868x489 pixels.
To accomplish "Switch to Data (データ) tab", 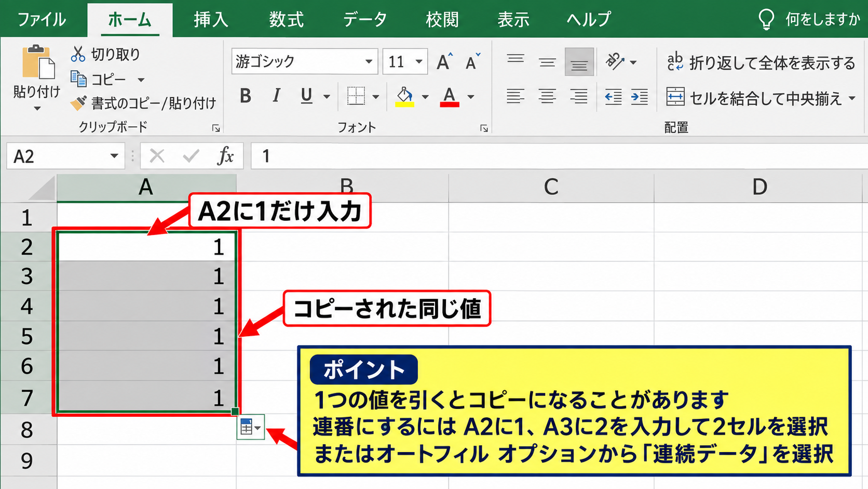I will (365, 20).
